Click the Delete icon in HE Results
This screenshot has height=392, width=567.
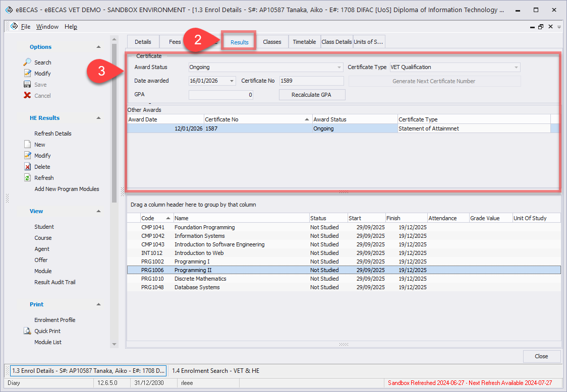[28, 167]
